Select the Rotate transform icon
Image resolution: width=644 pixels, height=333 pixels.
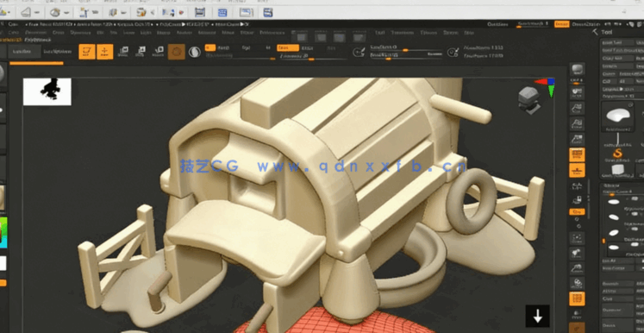click(158, 52)
